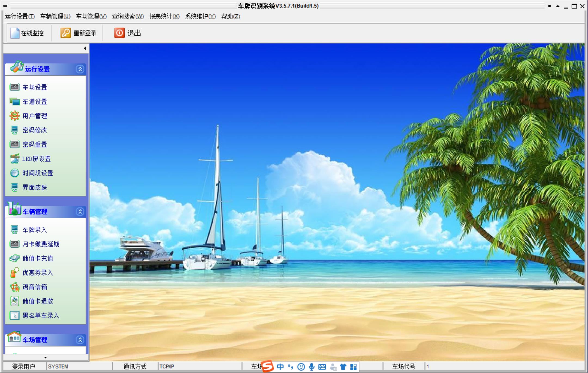This screenshot has height=373, width=588.
Task: Click the 重新登录 toolbar button
Action: [x=78, y=33]
